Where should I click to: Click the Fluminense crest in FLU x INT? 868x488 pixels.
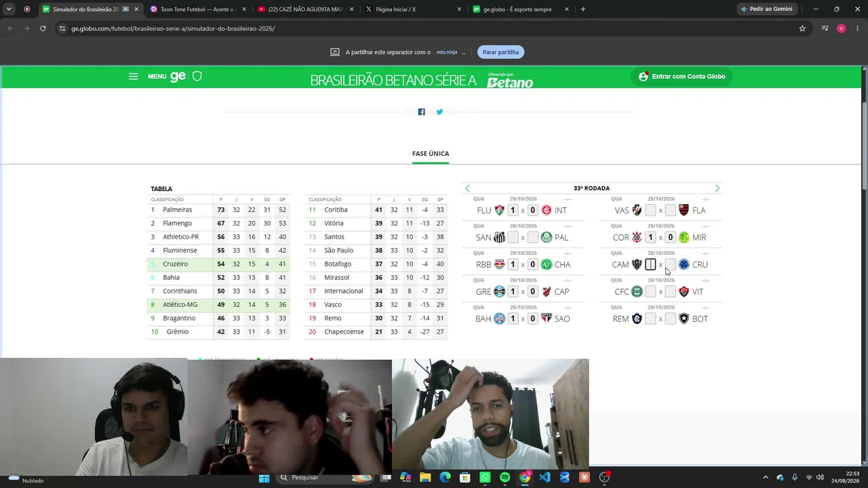click(x=499, y=210)
